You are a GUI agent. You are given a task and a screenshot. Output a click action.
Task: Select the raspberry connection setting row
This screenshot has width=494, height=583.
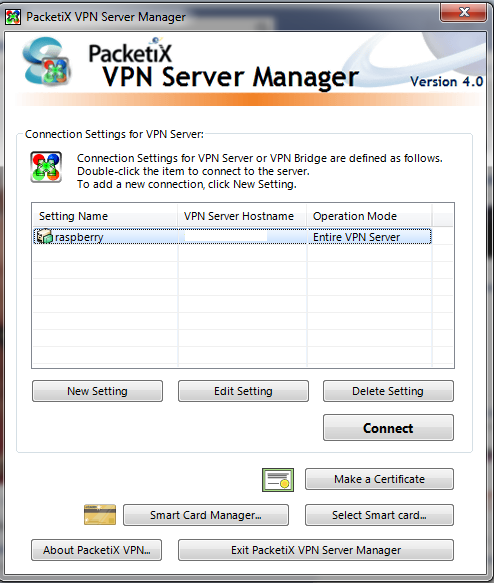233,236
